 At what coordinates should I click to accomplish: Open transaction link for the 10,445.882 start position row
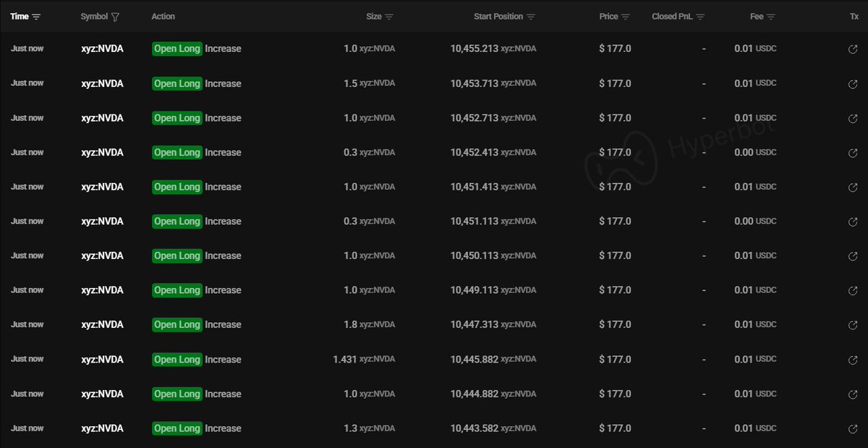click(853, 360)
